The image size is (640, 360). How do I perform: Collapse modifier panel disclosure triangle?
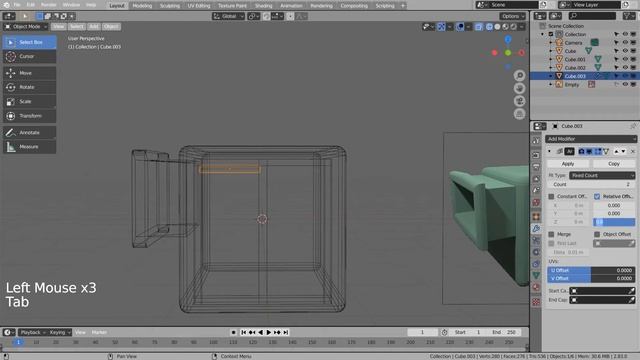click(x=549, y=151)
